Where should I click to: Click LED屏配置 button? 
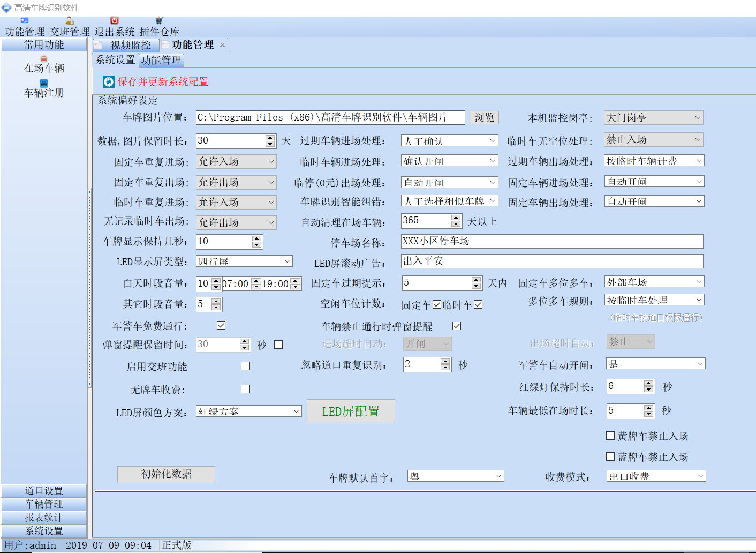coord(351,411)
